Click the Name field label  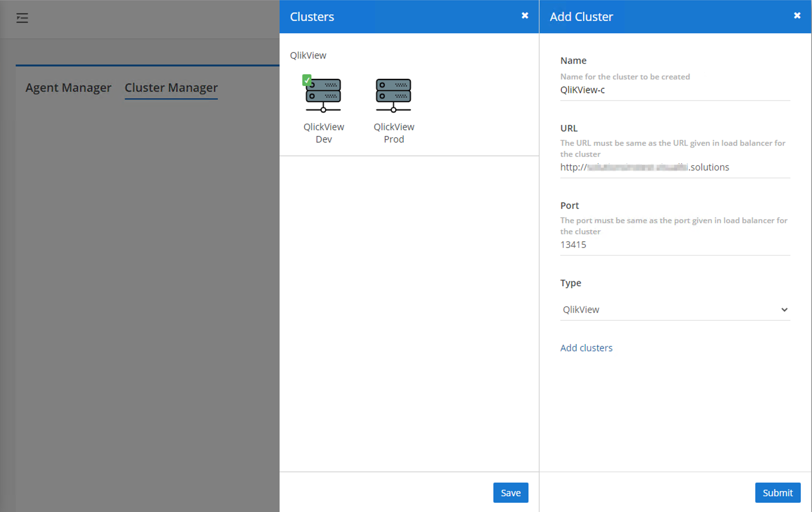[x=573, y=61]
